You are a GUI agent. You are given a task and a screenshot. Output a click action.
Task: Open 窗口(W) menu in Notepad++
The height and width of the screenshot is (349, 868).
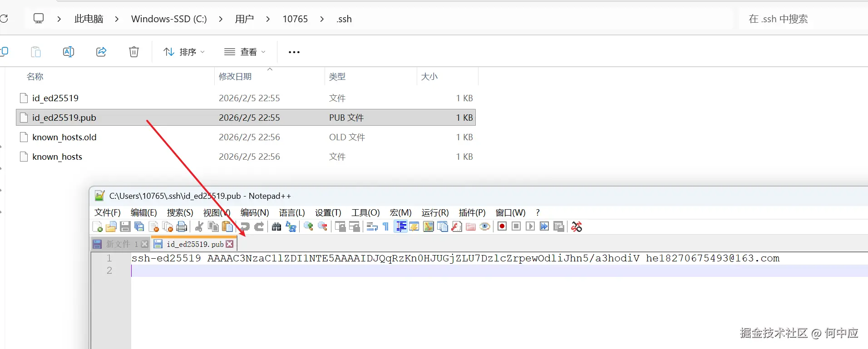(x=511, y=212)
